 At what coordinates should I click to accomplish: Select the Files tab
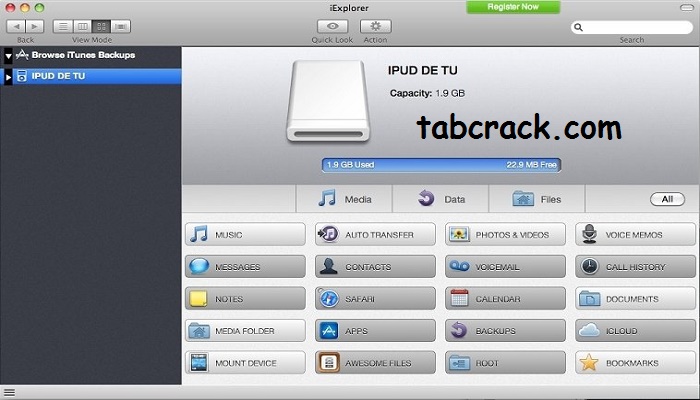tap(537, 199)
